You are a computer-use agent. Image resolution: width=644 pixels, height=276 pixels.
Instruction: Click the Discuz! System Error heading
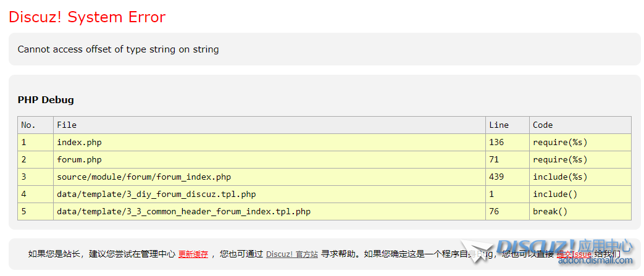[87, 17]
